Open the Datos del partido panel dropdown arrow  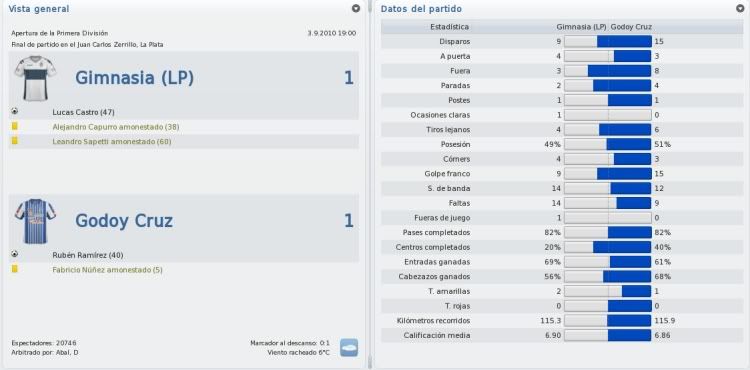pyautogui.click(x=740, y=8)
